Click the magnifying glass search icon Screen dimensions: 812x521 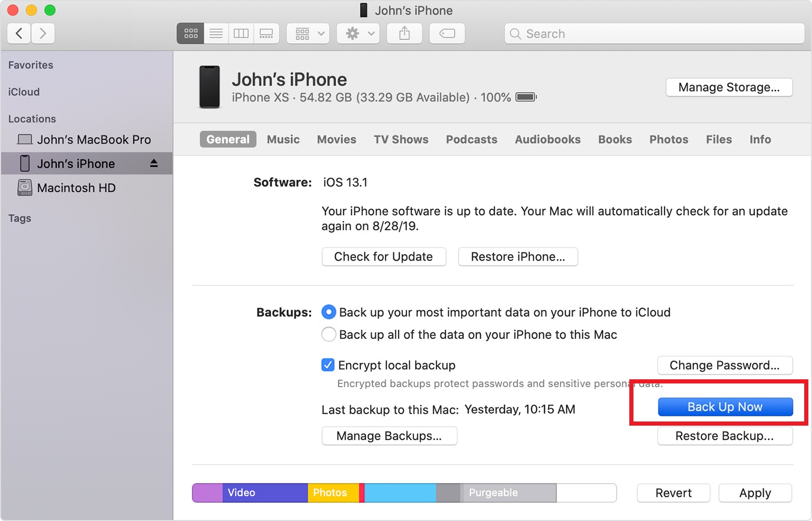tap(515, 34)
